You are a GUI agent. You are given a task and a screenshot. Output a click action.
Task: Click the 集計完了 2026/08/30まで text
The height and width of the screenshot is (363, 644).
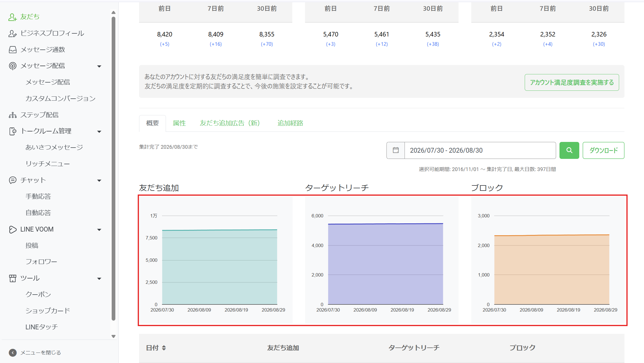pos(168,147)
